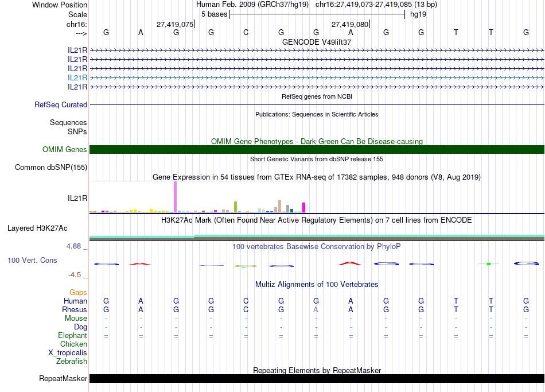
Task: Click the -4.5 PhyloP lower scale value
Action: [x=75, y=275]
